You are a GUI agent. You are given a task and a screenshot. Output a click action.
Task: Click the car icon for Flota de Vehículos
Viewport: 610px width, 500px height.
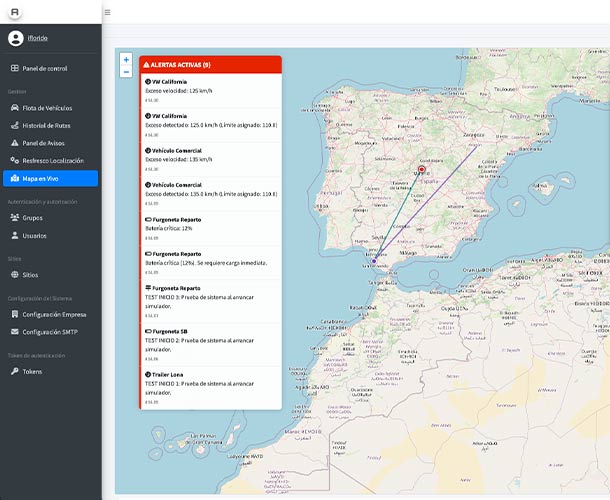point(15,108)
